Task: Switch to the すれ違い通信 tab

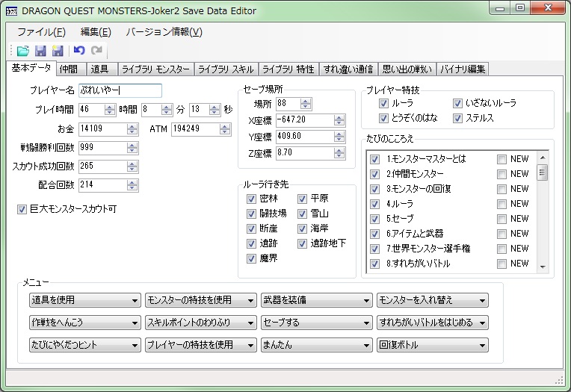Action: coord(348,69)
